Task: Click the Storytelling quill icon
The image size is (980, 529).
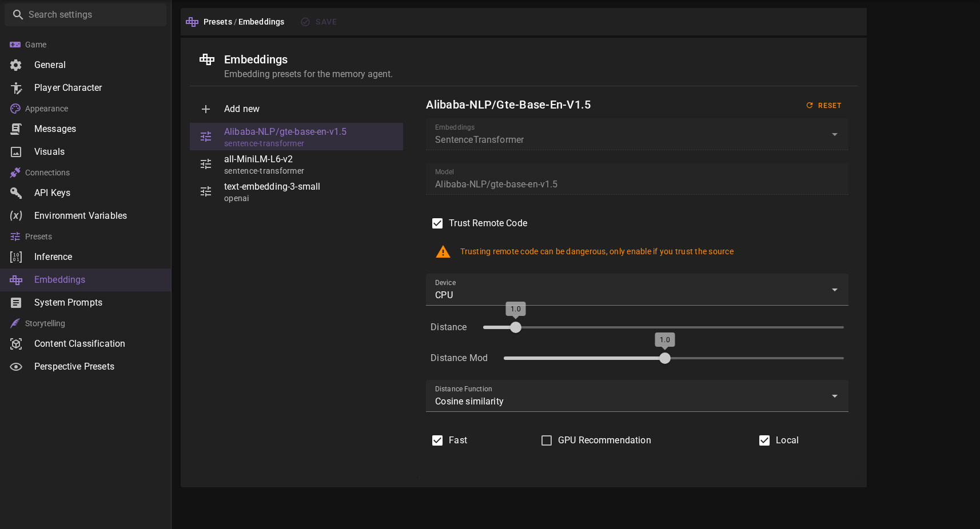Action: point(15,323)
